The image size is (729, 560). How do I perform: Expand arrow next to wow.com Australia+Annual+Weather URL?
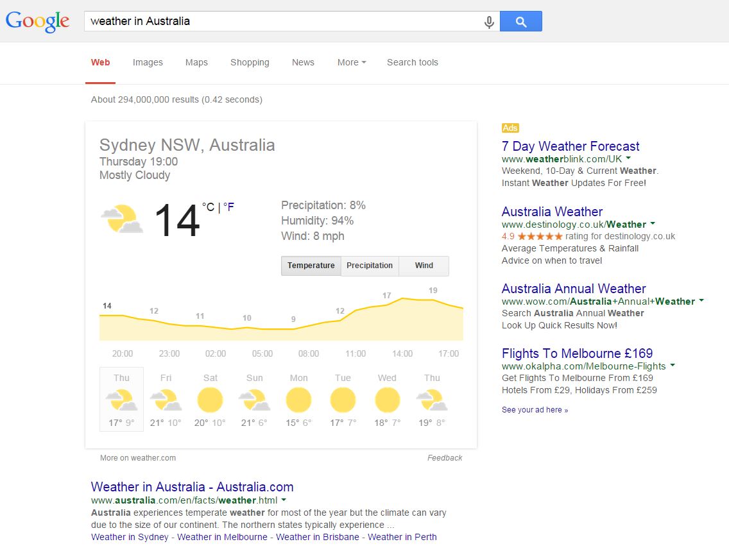click(x=701, y=300)
